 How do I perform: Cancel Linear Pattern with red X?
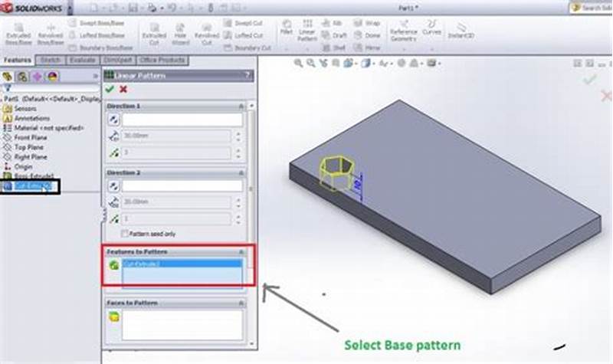[x=123, y=89]
